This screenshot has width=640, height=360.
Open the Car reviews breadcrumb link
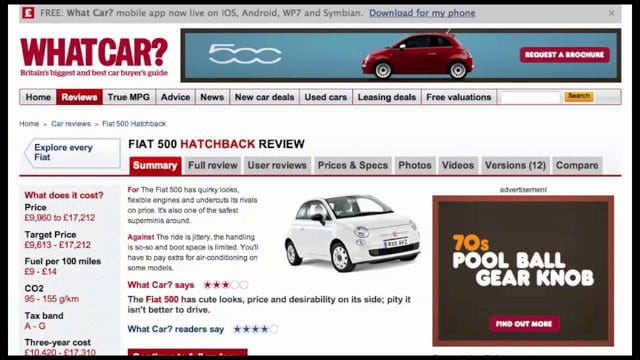click(71, 124)
